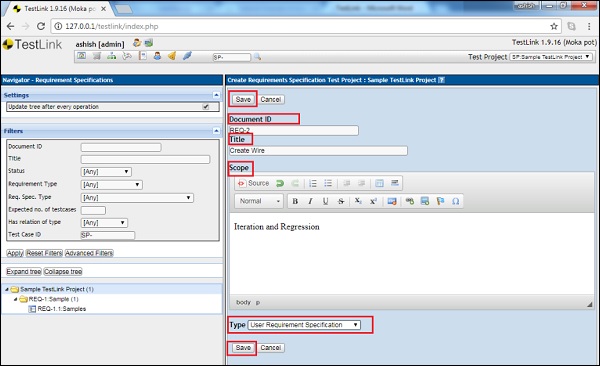The width and height of the screenshot is (600, 366).
Task: Click the Reset Filters button
Action: 44,253
